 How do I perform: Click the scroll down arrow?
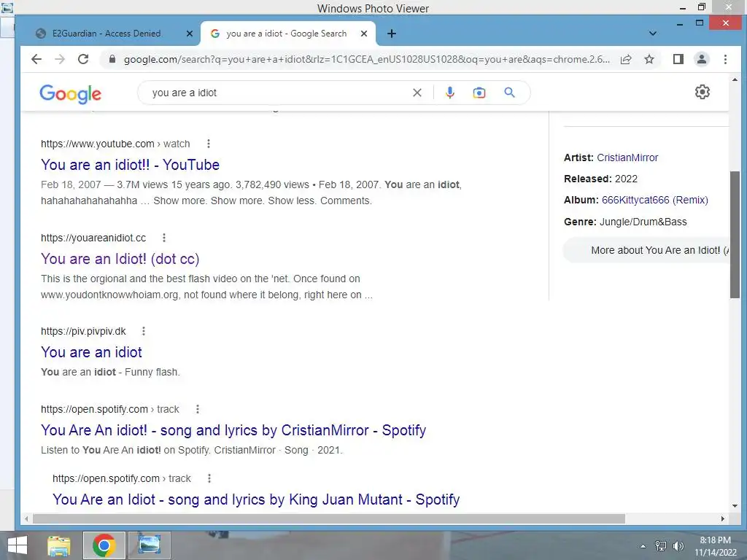[x=735, y=506]
